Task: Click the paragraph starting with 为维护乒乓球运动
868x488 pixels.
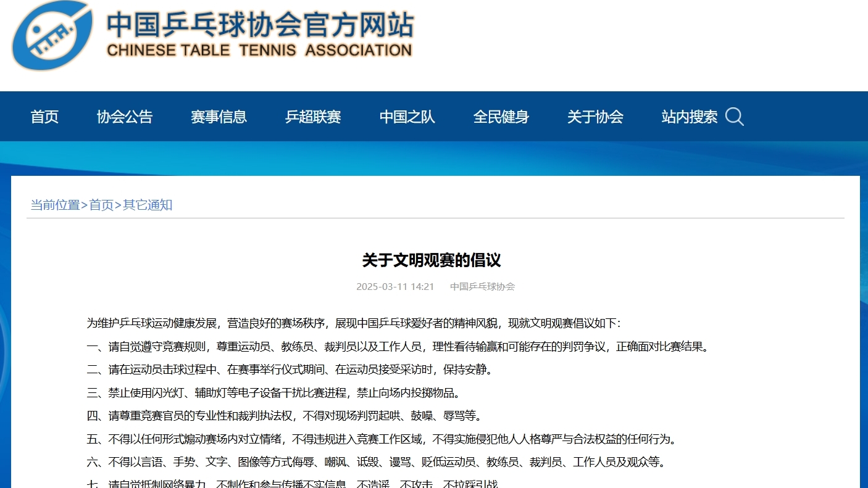Action: 353,323
